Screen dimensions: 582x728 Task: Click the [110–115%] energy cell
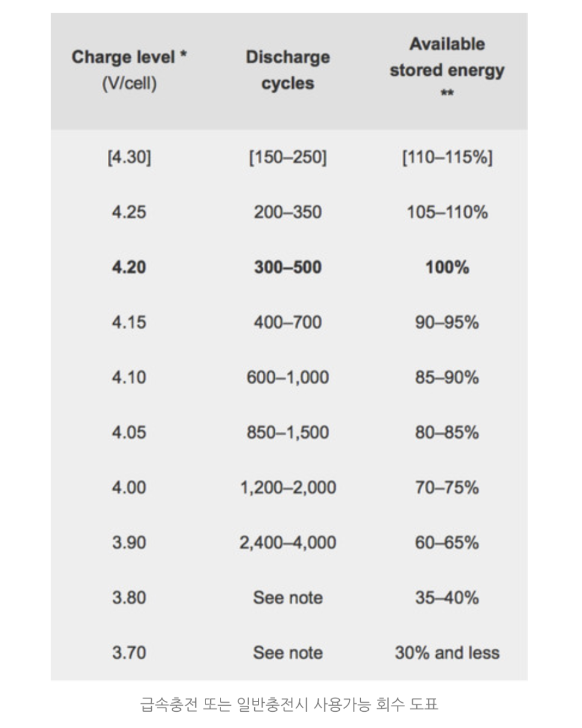pos(446,158)
